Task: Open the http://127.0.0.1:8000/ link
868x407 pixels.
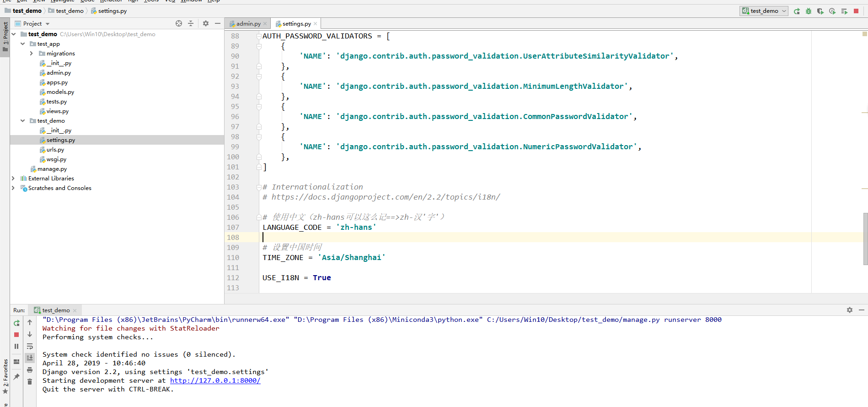Action: 215,380
